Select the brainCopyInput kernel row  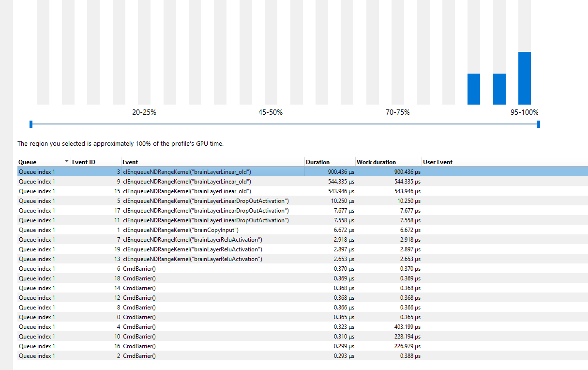[x=181, y=230]
